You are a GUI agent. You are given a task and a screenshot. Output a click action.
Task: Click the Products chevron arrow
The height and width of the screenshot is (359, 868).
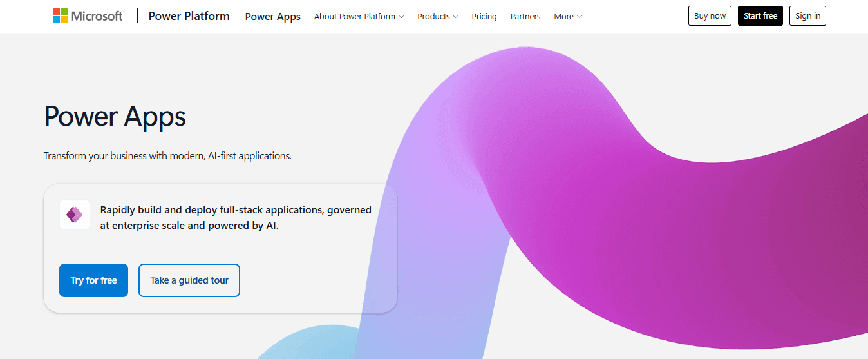coord(456,17)
